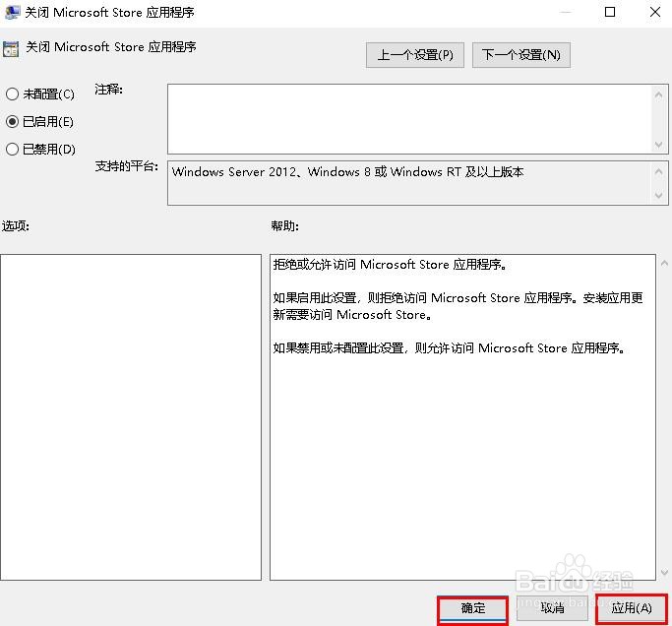
Task: Click the title bar policy window icon
Action: (x=12, y=12)
